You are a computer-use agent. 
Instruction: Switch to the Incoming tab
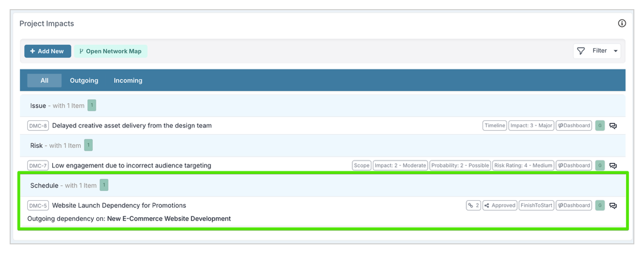click(x=128, y=80)
